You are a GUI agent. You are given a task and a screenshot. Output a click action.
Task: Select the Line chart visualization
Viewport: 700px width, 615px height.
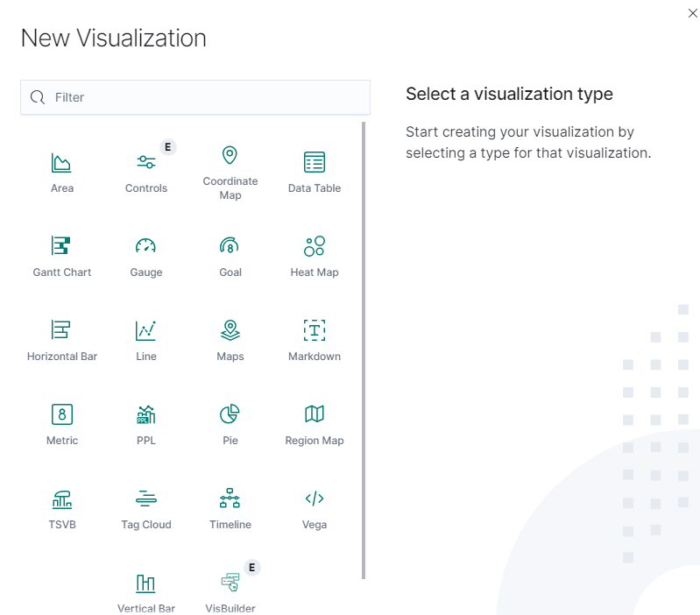point(146,341)
